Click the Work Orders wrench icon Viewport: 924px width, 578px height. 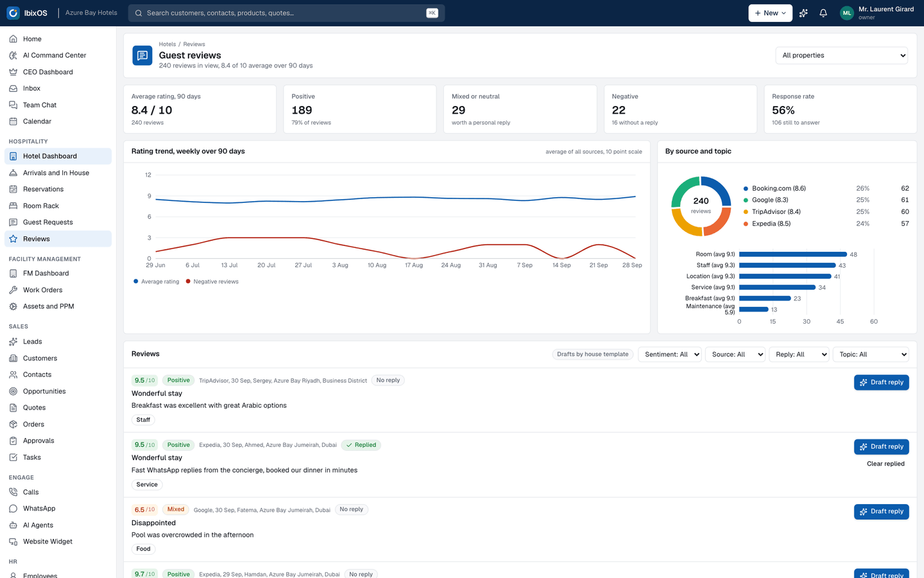pos(13,290)
